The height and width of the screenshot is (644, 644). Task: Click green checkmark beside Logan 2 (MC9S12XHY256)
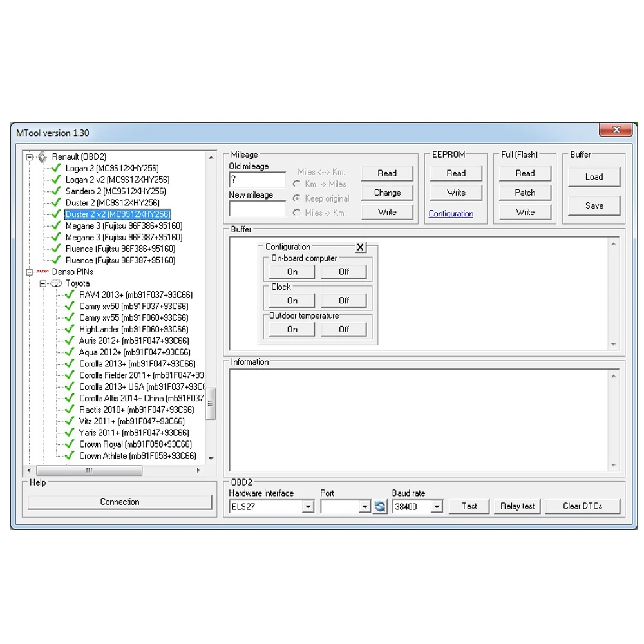click(x=56, y=168)
